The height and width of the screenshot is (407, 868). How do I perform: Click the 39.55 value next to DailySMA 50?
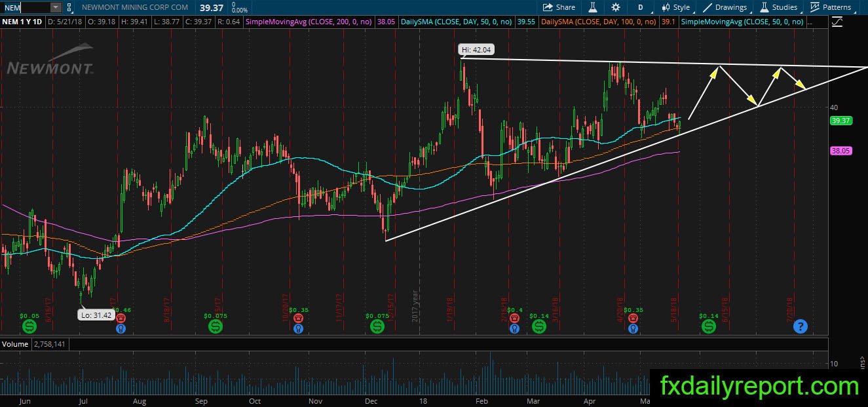pos(526,22)
